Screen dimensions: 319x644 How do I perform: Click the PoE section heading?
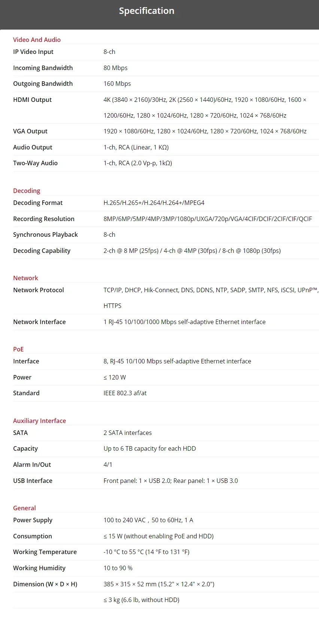coord(18,349)
